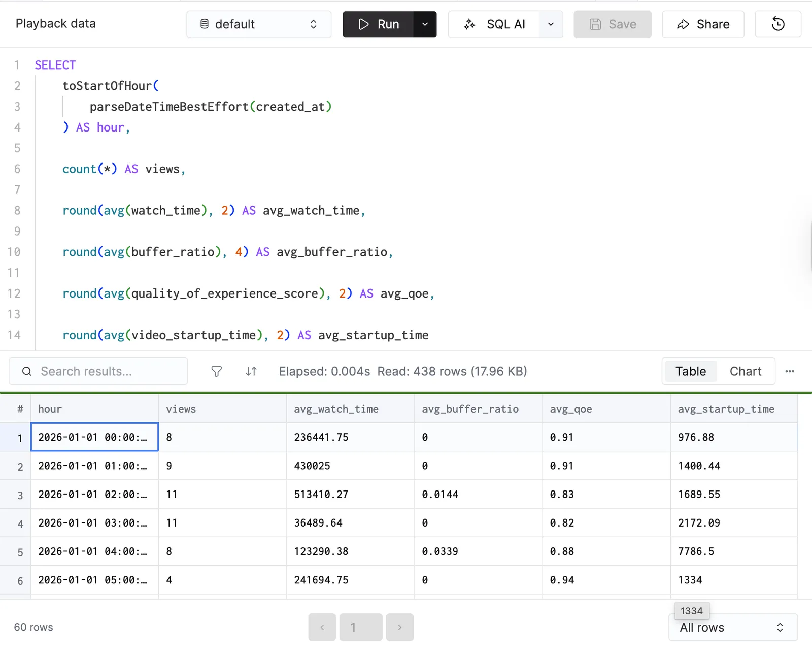Run the query
The height and width of the screenshot is (655, 812).
pyautogui.click(x=379, y=24)
